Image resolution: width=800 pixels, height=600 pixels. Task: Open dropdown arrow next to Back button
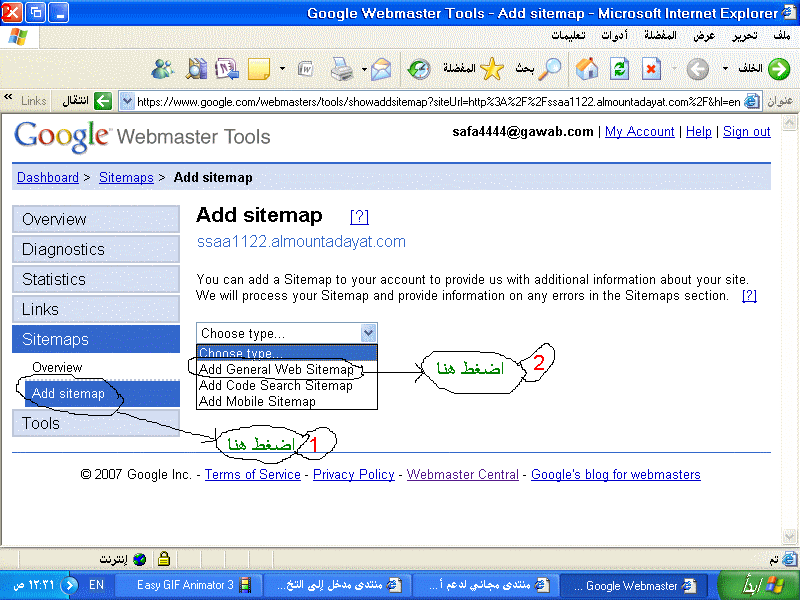725,68
